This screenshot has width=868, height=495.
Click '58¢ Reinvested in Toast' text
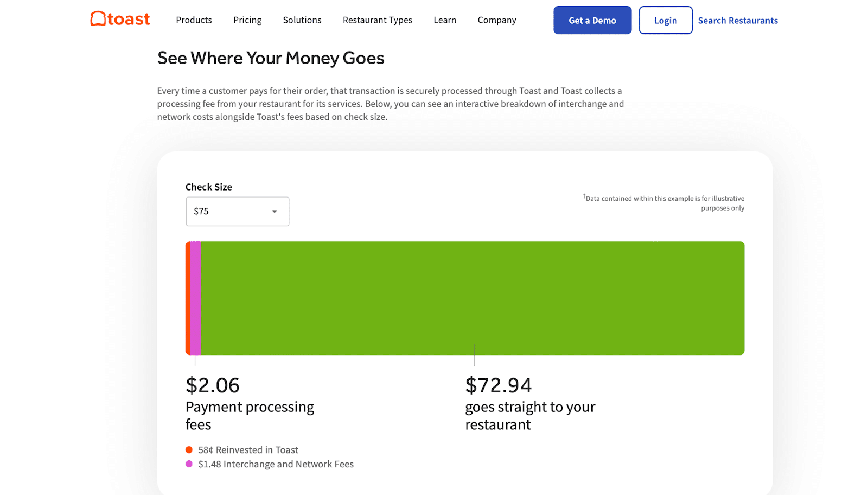248,450
